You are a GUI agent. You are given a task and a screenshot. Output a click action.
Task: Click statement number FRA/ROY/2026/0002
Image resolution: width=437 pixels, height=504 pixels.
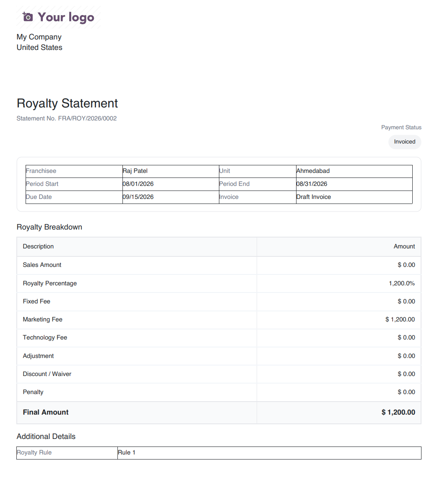(x=87, y=118)
